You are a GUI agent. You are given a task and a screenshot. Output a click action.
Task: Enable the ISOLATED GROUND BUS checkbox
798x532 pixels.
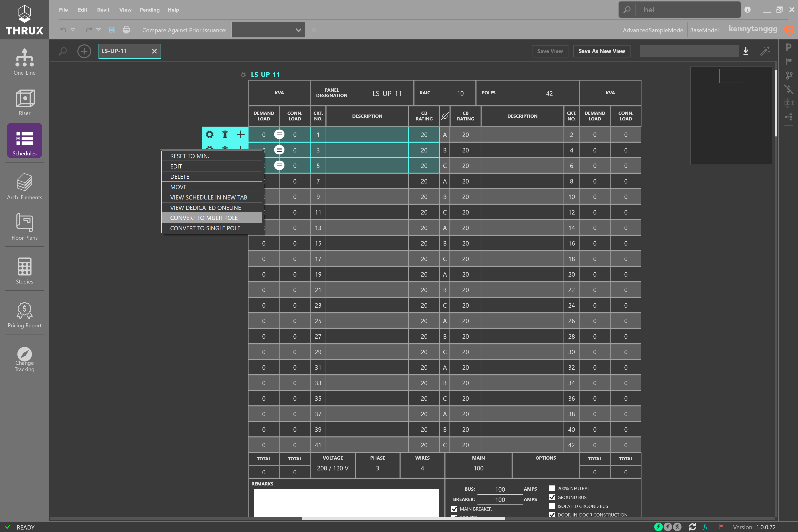tap(552, 506)
